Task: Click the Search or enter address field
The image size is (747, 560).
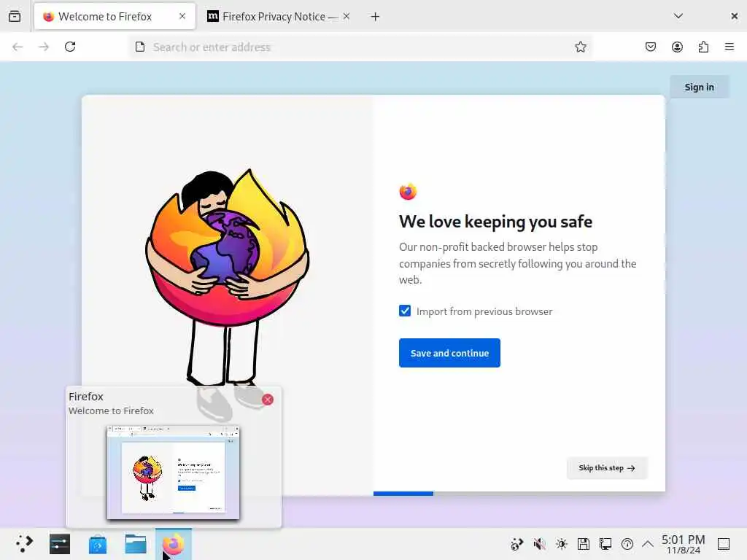Action: coord(360,47)
